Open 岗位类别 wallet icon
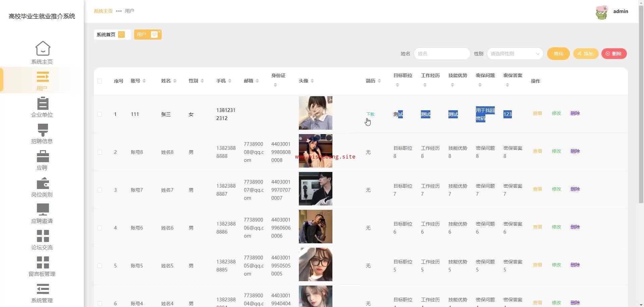The width and height of the screenshot is (644, 307). (x=43, y=183)
